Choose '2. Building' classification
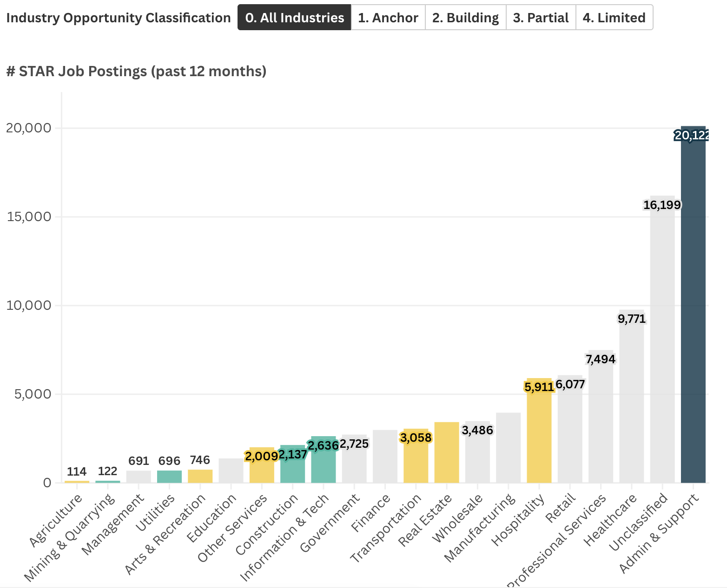The width and height of the screenshot is (727, 588). pyautogui.click(x=465, y=18)
